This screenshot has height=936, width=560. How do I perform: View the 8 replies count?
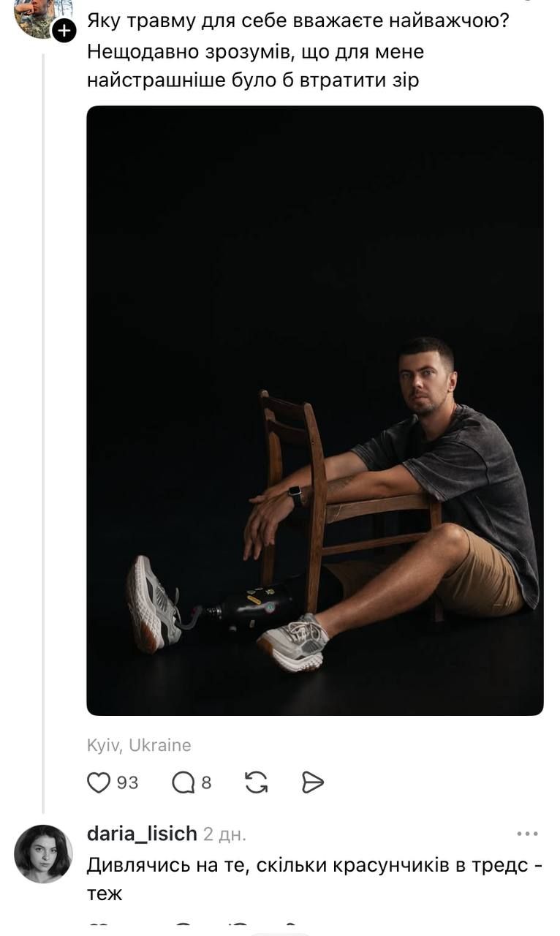tap(206, 782)
